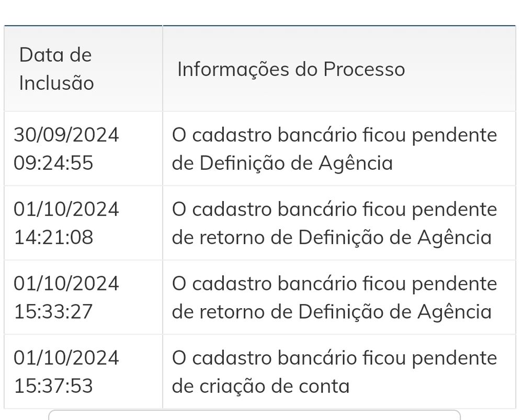The height and width of the screenshot is (420, 523).
Task: Select the 01/10/2024 15:37:53 date cell
Action: tap(66, 372)
